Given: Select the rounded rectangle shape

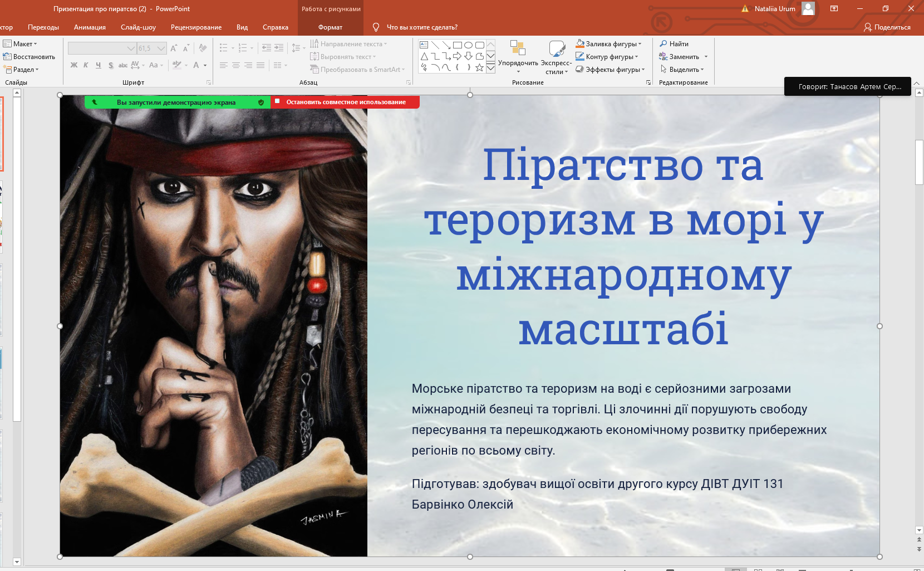Looking at the screenshot, I should [x=480, y=45].
